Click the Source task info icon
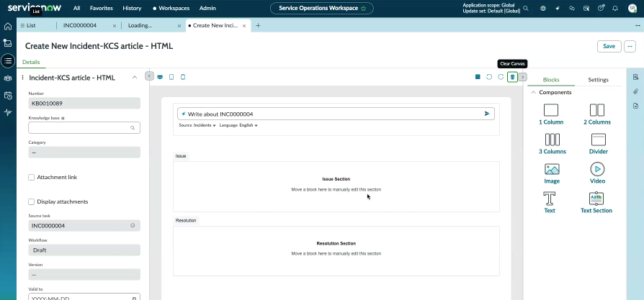 (x=133, y=225)
